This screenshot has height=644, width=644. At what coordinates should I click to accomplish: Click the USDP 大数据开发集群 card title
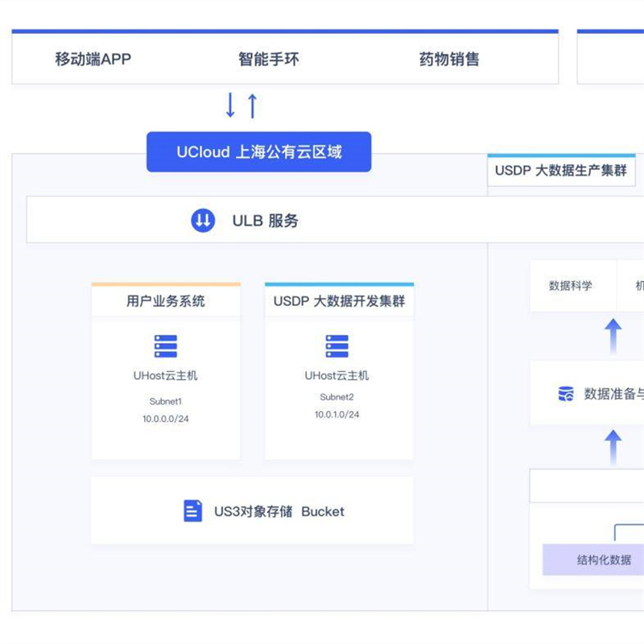point(339,301)
